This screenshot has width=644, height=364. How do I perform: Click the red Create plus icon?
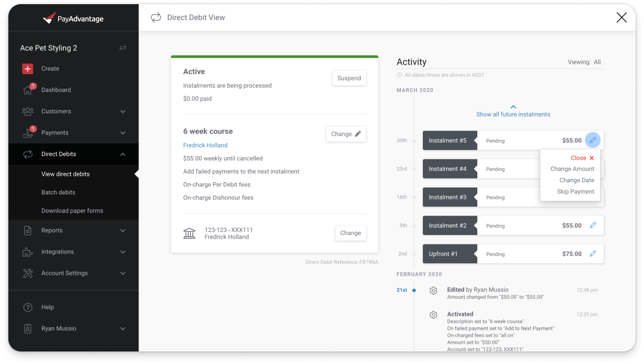tap(28, 68)
